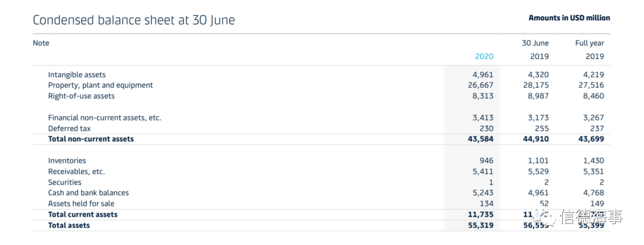
Task: Click Financial non-current assets, etc. label
Action: (x=105, y=118)
